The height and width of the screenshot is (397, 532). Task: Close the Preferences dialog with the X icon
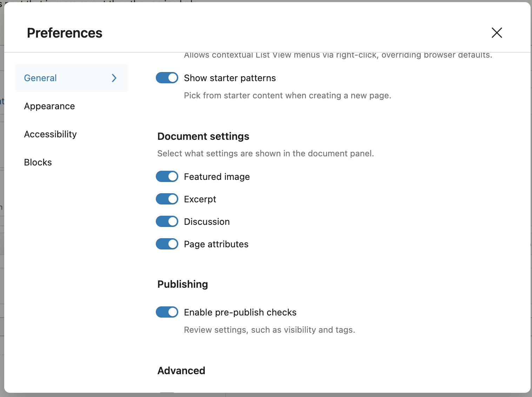(497, 33)
